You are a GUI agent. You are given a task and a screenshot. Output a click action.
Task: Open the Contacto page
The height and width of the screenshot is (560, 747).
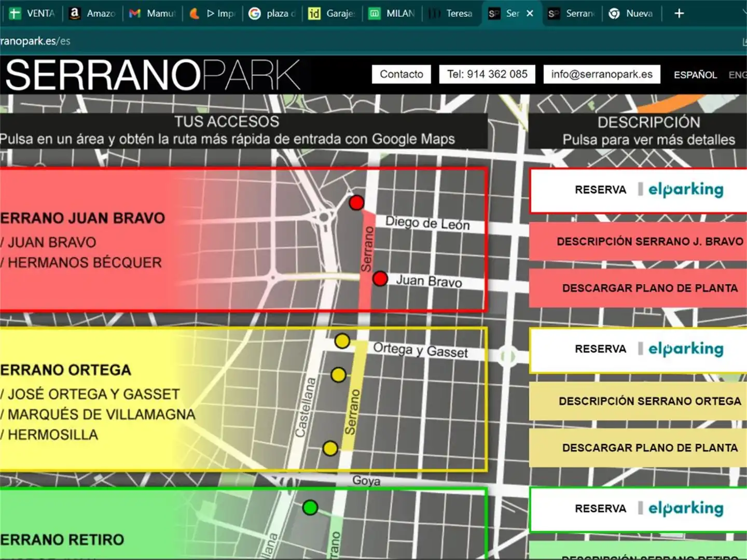click(402, 74)
